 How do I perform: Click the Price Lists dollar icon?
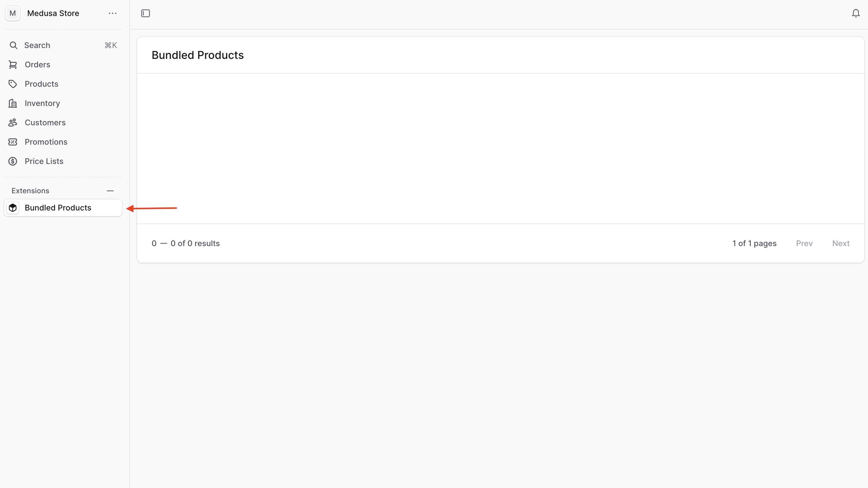click(x=12, y=161)
